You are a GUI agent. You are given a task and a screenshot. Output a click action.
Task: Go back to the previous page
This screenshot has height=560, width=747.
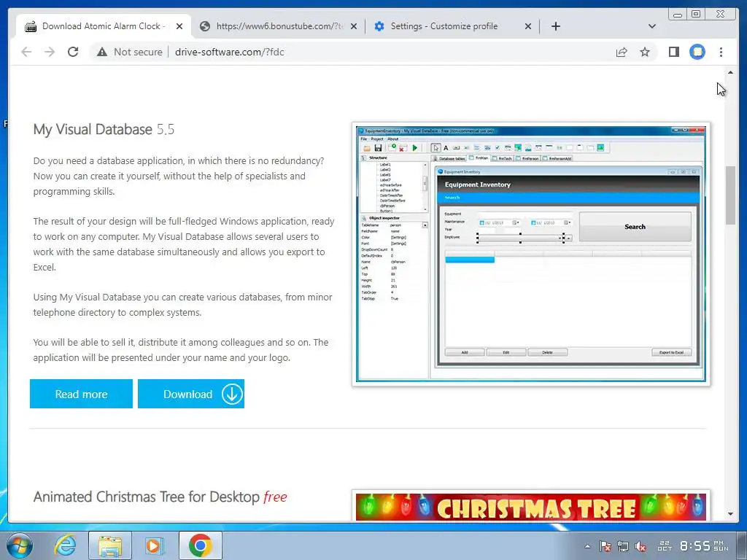point(26,52)
